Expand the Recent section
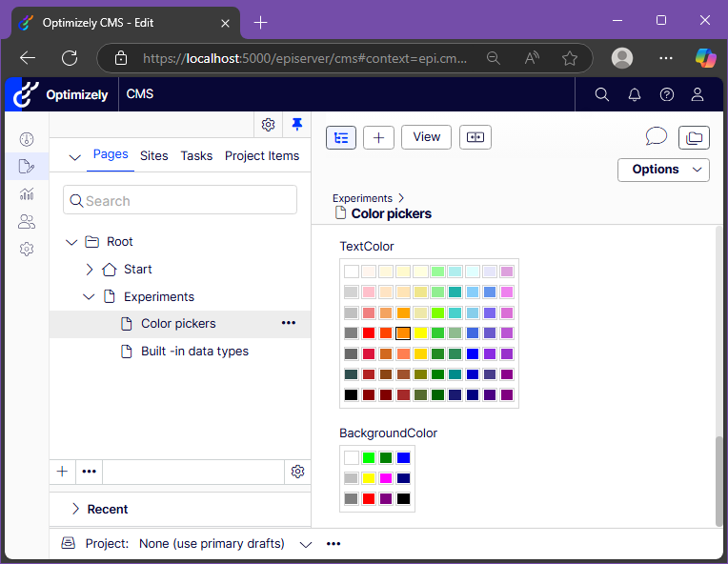728x564 pixels. (75, 510)
